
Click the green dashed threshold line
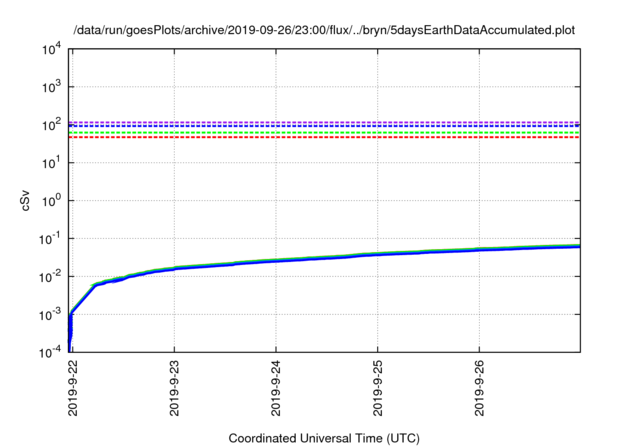pos(324,133)
